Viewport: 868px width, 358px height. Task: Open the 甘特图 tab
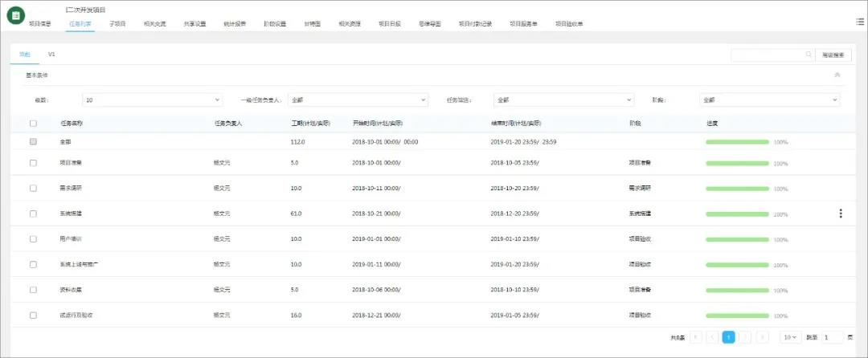click(x=312, y=24)
